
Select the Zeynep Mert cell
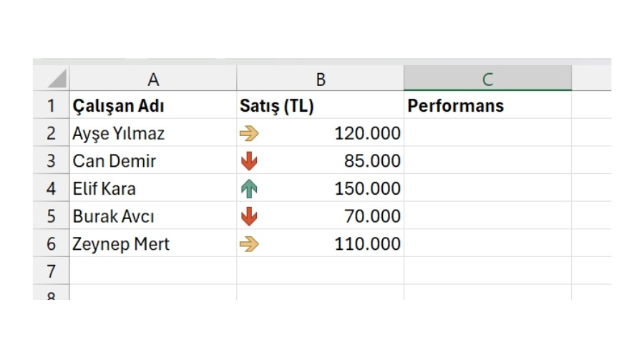point(121,244)
